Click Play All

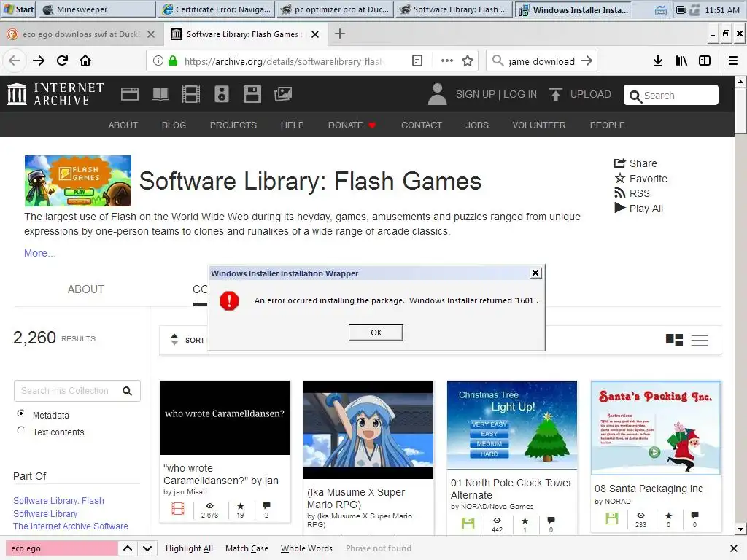click(x=638, y=209)
